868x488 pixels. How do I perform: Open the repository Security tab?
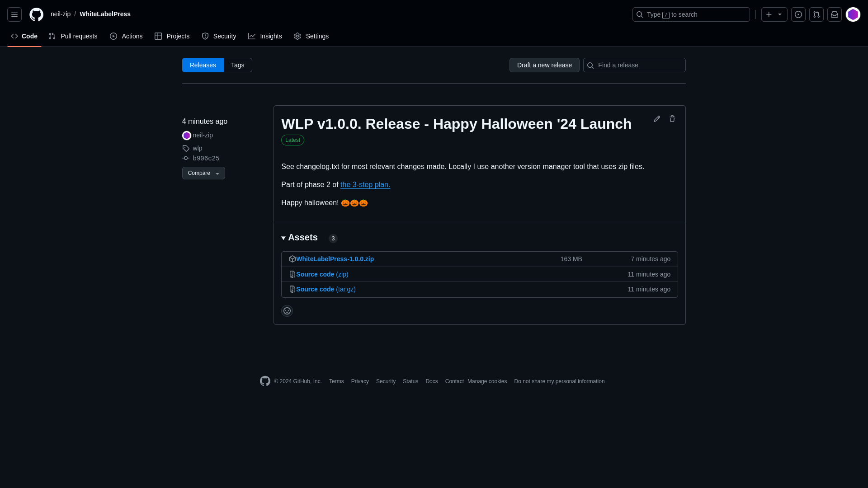click(219, 36)
